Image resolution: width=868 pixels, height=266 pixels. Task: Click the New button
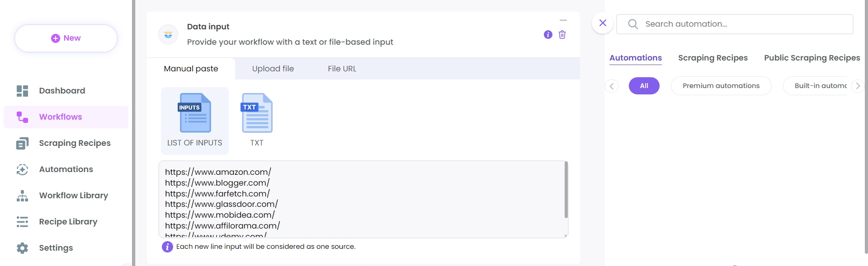66,38
